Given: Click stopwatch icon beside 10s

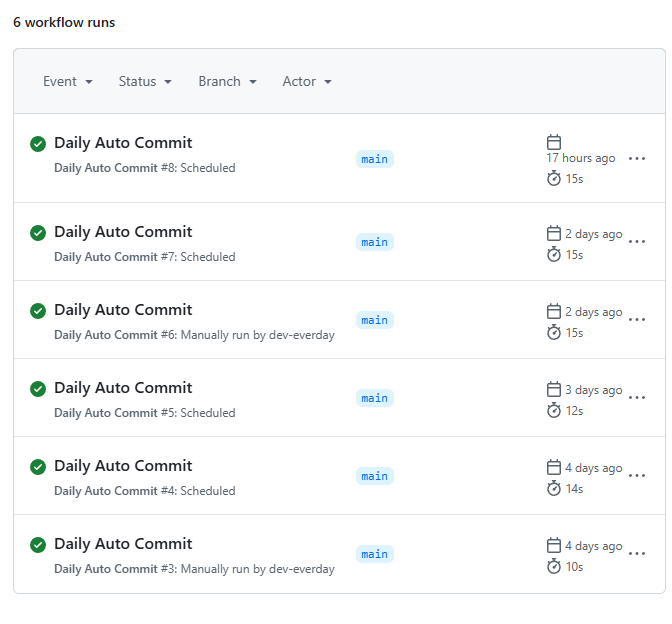Looking at the screenshot, I should click(554, 566).
